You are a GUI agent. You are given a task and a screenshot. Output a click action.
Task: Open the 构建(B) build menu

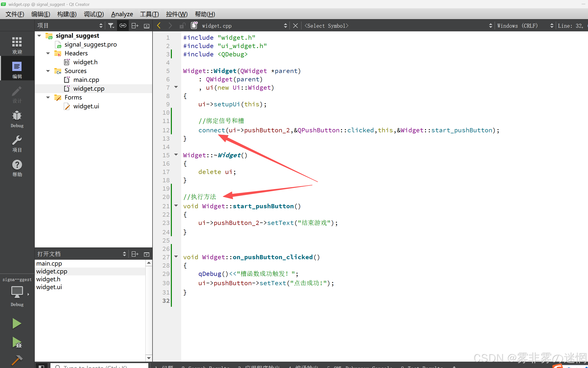pyautogui.click(x=67, y=14)
